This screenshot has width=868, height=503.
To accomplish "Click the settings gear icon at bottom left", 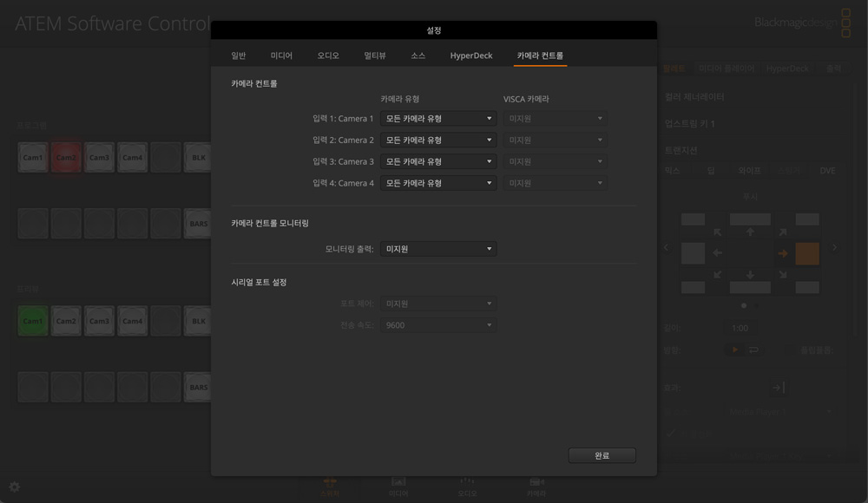I will pyautogui.click(x=14, y=487).
